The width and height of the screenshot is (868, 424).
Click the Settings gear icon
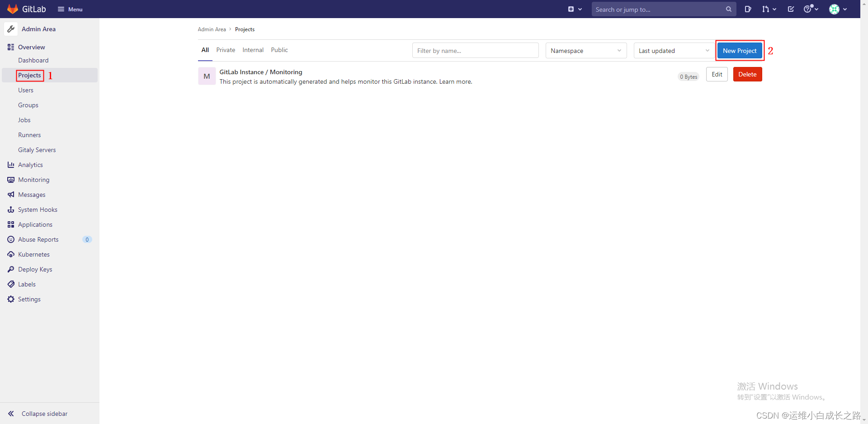11,299
